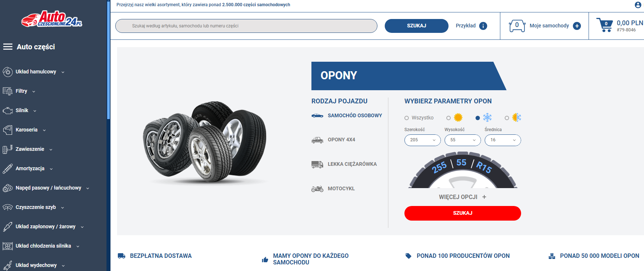This screenshot has width=644, height=271.
Task: Open the Wysokość 55 dropdown
Action: pyautogui.click(x=463, y=140)
